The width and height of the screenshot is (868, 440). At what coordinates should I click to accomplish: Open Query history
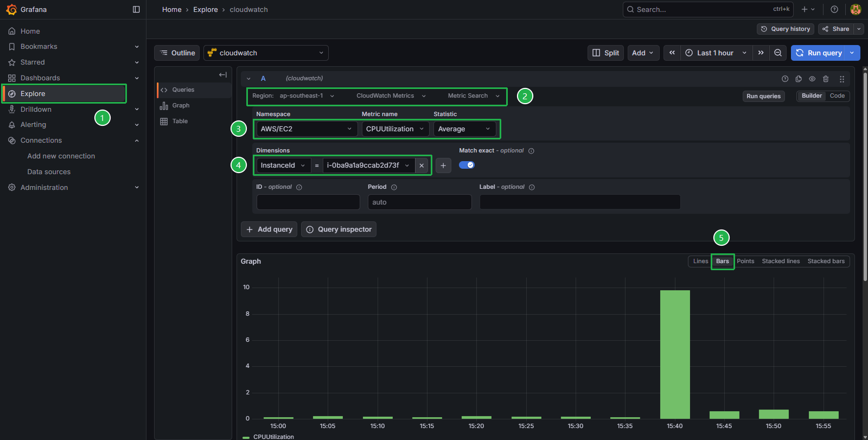coord(785,29)
